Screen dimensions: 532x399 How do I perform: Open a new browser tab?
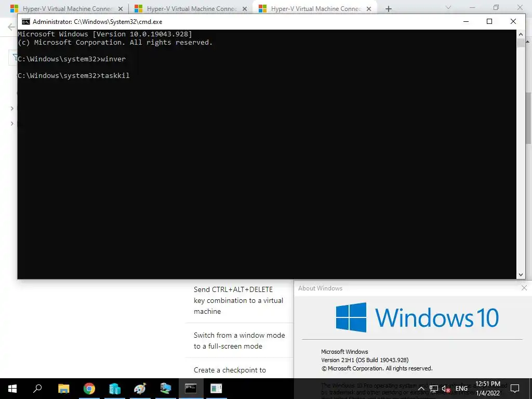point(389,9)
